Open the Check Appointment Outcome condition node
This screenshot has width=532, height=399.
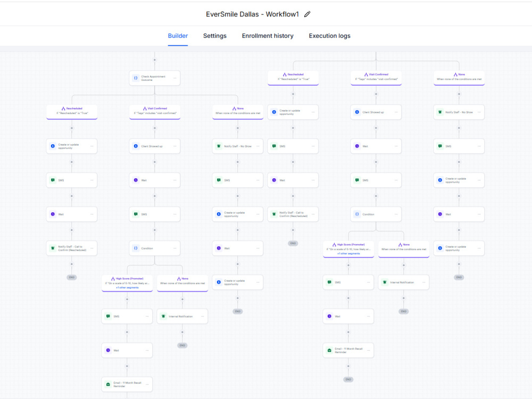155,78
